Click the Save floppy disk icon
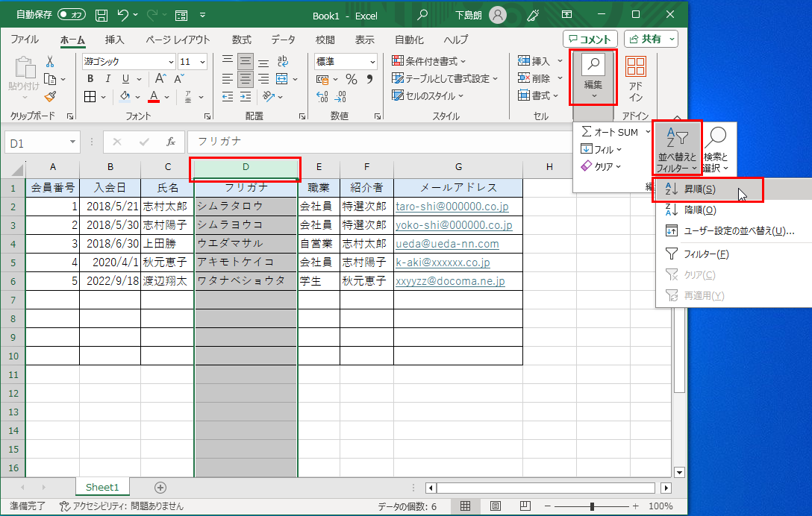The height and width of the screenshot is (516, 812). tap(101, 14)
